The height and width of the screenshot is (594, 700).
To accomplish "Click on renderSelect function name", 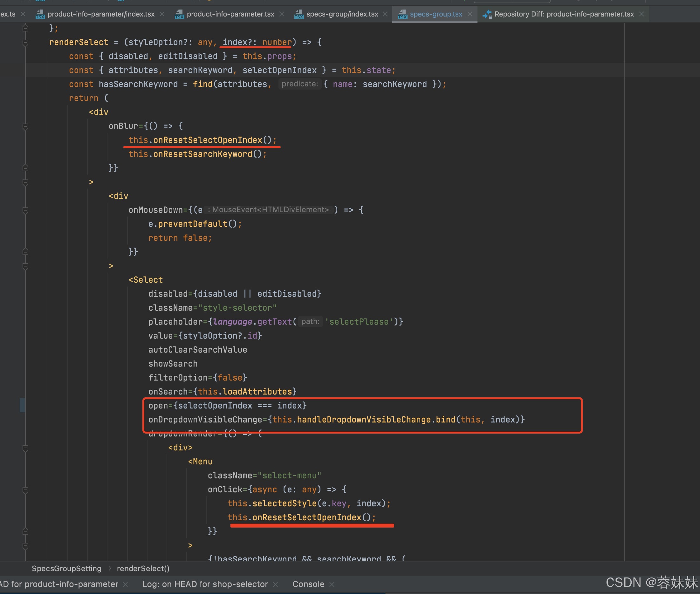I will pyautogui.click(x=79, y=42).
